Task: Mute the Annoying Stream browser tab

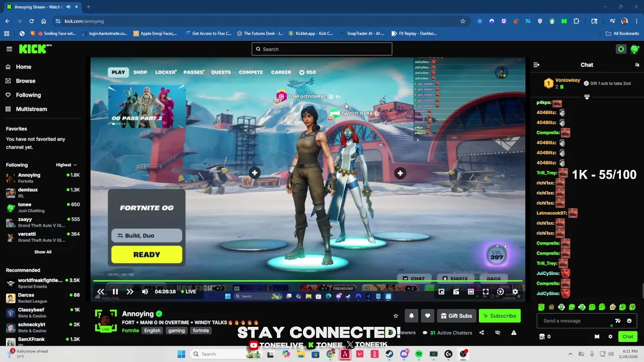Action: tap(68, 7)
